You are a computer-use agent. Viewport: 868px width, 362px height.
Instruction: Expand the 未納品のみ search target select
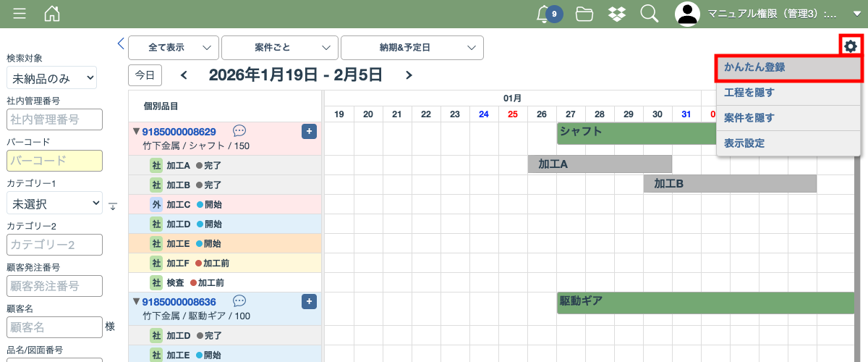point(51,77)
